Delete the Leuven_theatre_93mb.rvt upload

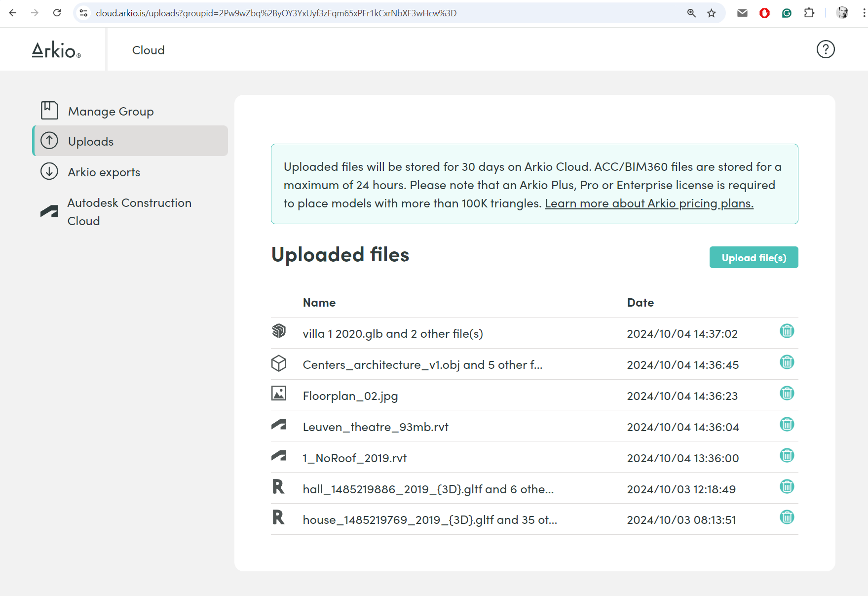(x=787, y=424)
